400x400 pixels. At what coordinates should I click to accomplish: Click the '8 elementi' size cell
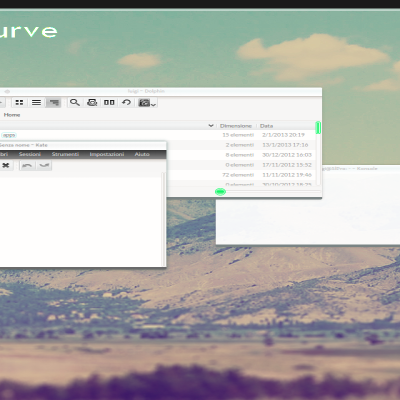click(x=240, y=155)
